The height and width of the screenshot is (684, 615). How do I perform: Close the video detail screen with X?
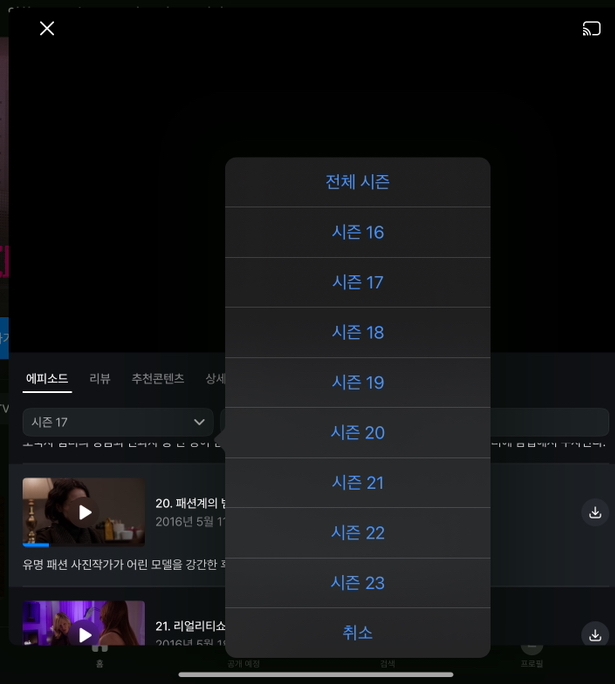(47, 29)
